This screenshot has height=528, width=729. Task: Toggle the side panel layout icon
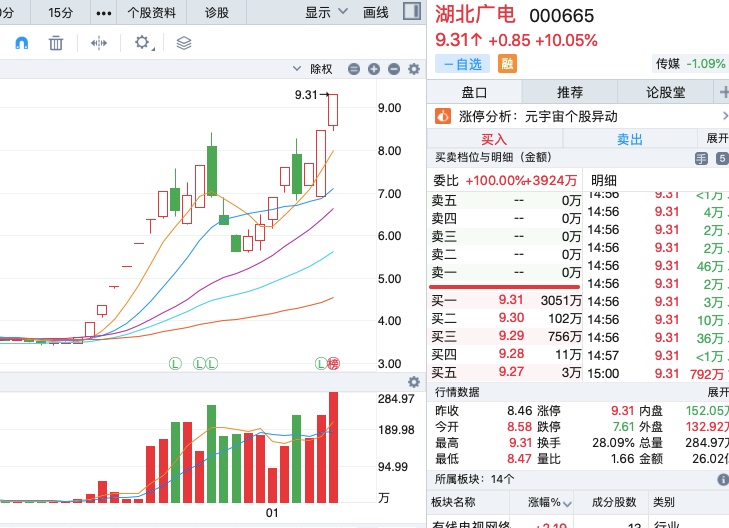[x=412, y=11]
